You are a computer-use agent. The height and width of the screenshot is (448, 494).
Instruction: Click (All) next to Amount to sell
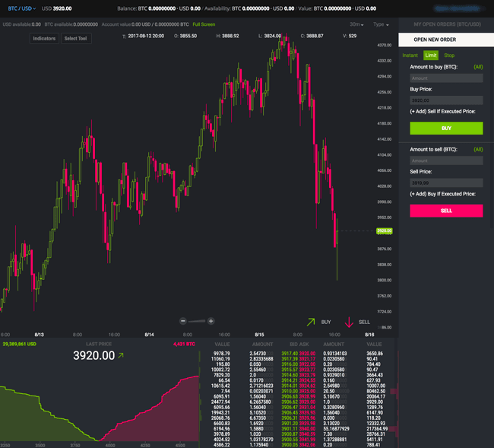[478, 149]
